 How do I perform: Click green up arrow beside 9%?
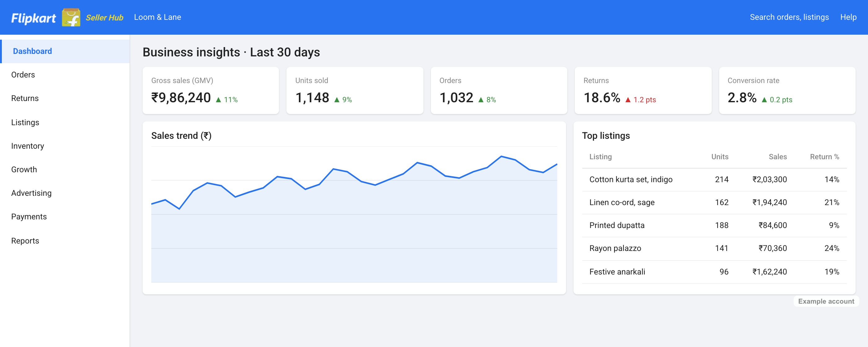tap(337, 100)
